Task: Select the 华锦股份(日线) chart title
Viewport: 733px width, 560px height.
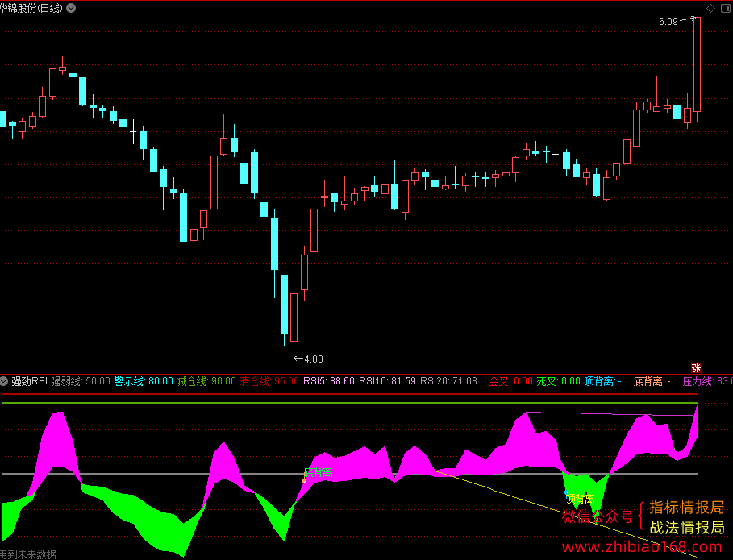Action: click(31, 8)
